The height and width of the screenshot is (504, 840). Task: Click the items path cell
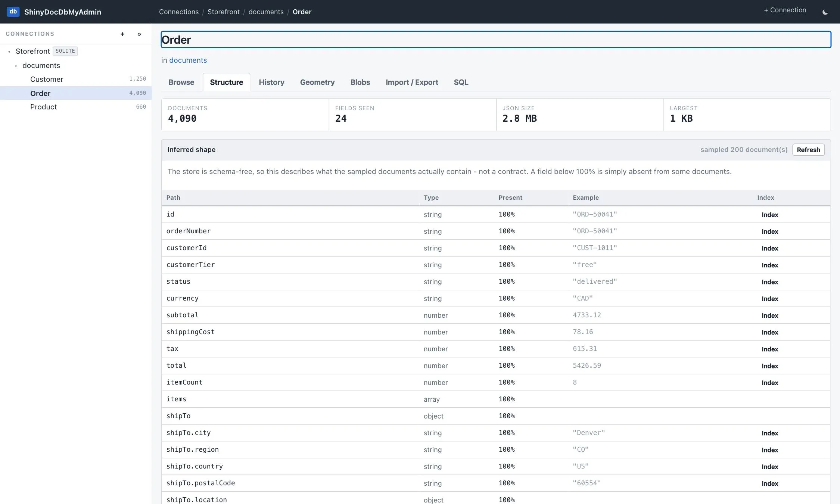pos(176,399)
